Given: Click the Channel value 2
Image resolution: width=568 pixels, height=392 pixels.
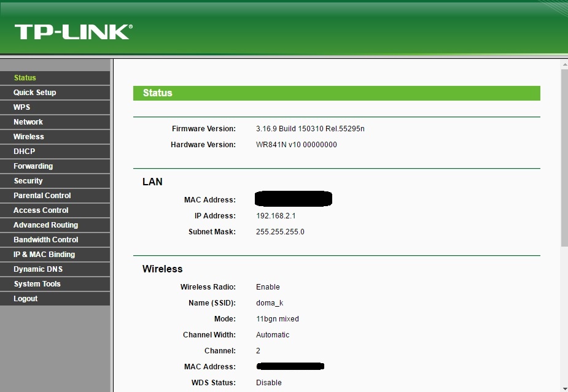Looking at the screenshot, I should (x=258, y=351).
